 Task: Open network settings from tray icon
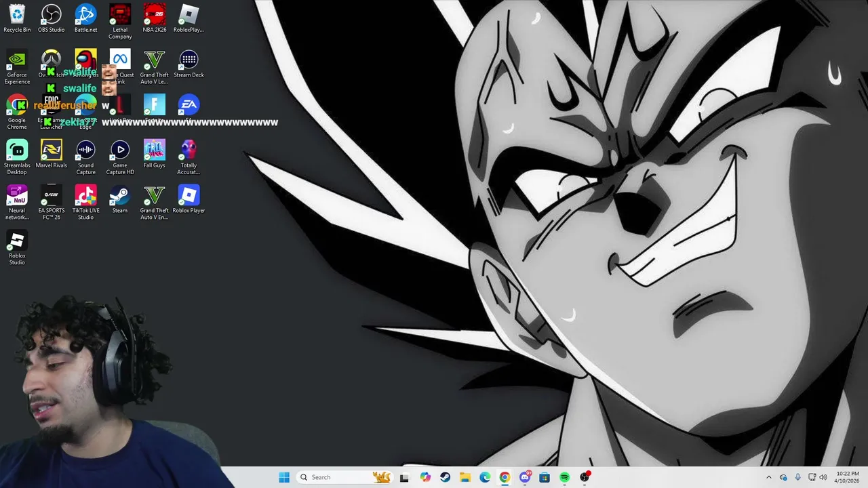[812, 477]
